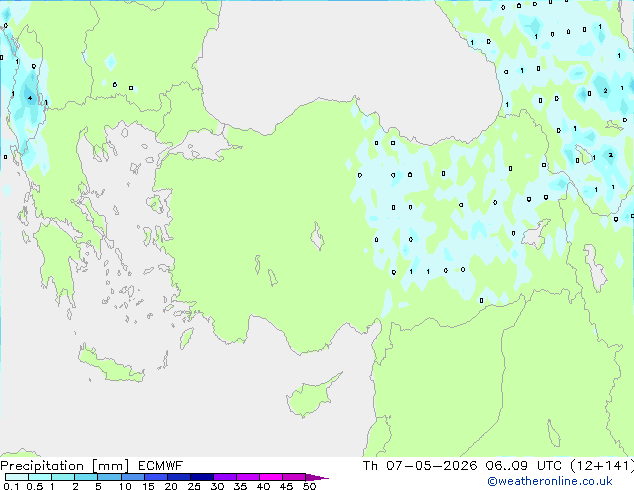
Task: Select the 30–35 mm purple legend swatch
Action: point(224,477)
